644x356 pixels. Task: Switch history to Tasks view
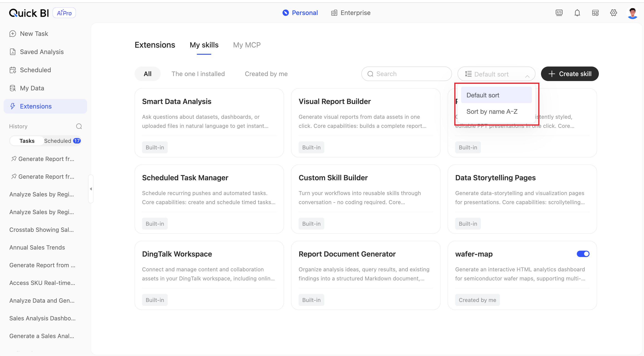pyautogui.click(x=27, y=141)
